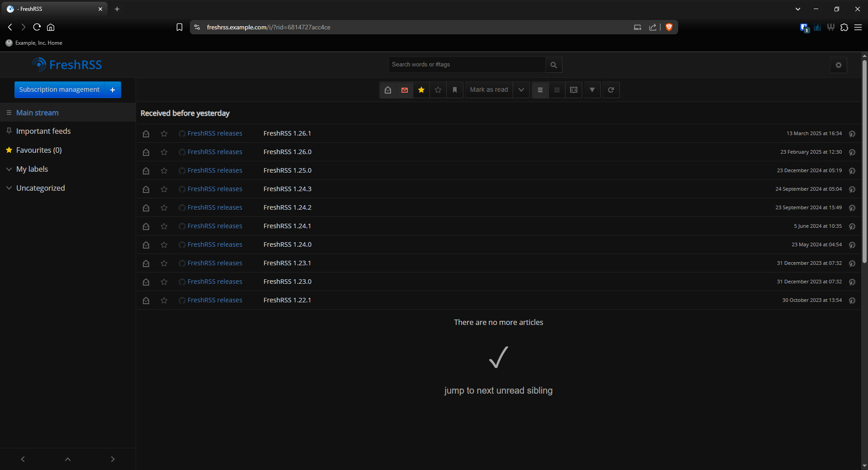868x470 pixels.
Task: Toggle the show unread articles filter
Action: [405, 90]
